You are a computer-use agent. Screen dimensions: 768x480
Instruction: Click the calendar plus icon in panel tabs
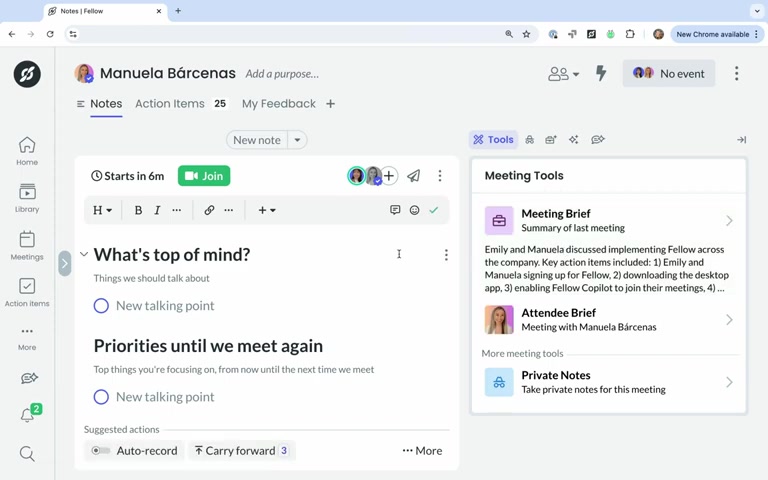pyautogui.click(x=551, y=140)
